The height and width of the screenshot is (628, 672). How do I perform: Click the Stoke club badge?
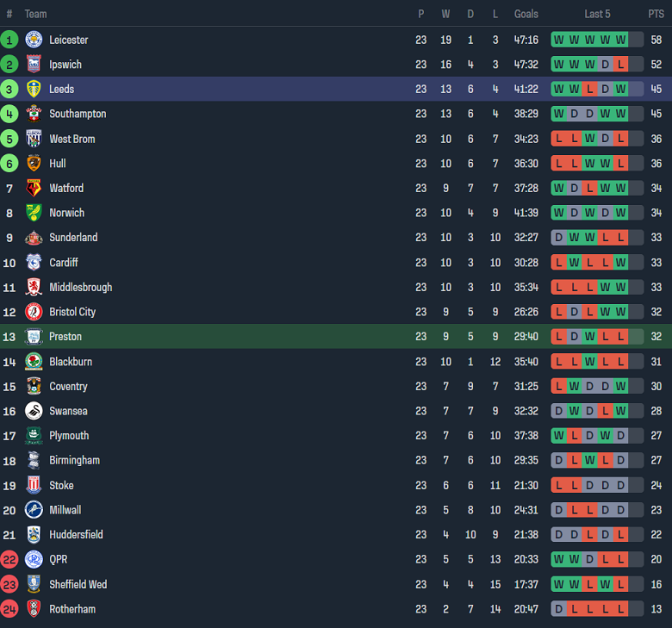click(34, 485)
